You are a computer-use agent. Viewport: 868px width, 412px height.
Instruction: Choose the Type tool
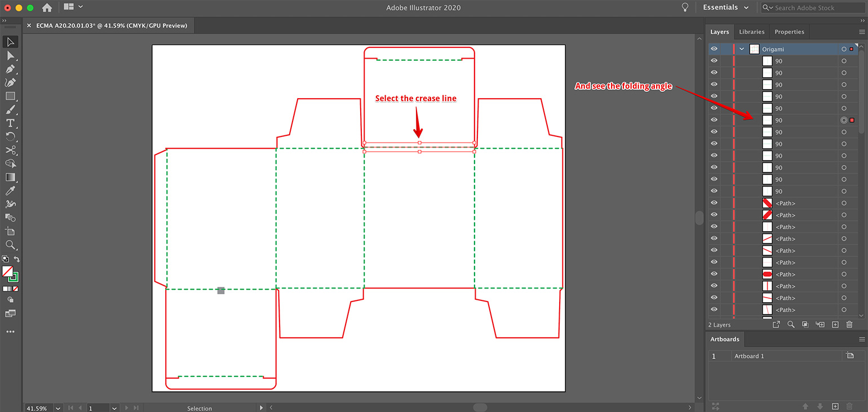(x=10, y=123)
